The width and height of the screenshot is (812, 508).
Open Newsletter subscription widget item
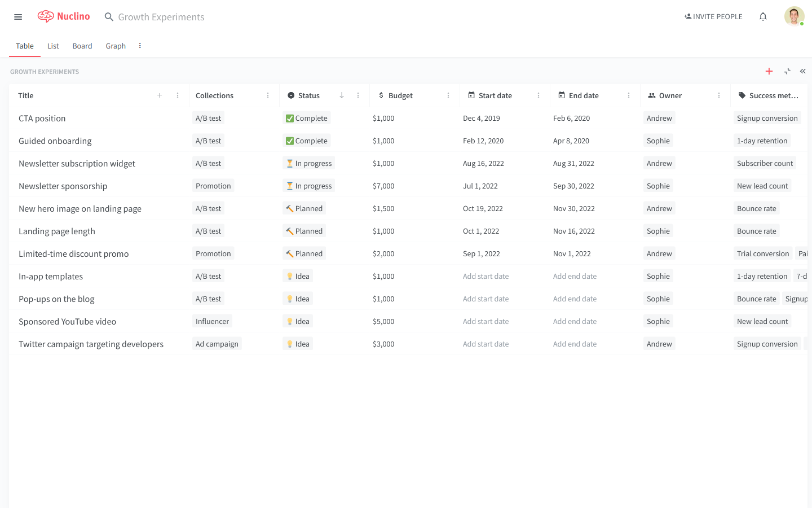pyautogui.click(x=77, y=163)
